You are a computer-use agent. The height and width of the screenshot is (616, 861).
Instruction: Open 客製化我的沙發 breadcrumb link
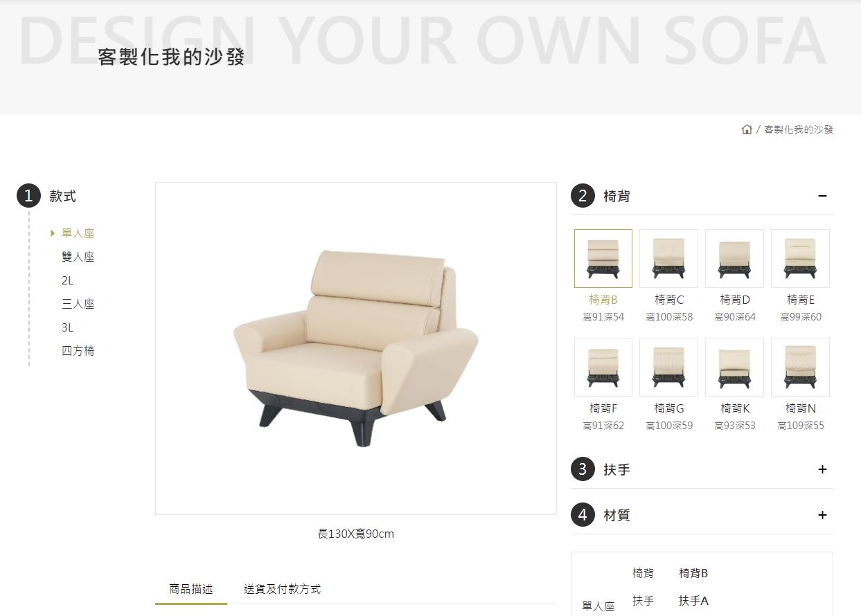[798, 129]
